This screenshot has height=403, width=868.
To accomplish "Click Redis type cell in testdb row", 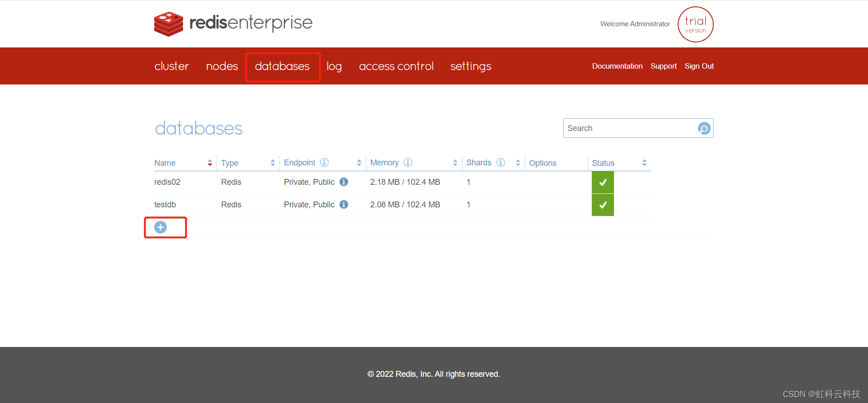I will pyautogui.click(x=231, y=205).
